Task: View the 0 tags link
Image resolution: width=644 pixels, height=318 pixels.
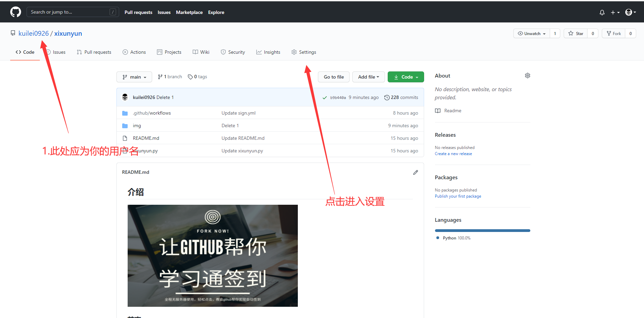Action: [x=197, y=77]
